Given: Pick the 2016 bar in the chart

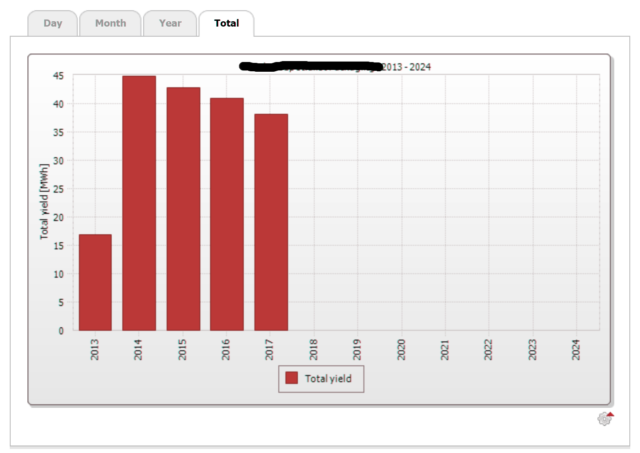Looking at the screenshot, I should coord(227,214).
